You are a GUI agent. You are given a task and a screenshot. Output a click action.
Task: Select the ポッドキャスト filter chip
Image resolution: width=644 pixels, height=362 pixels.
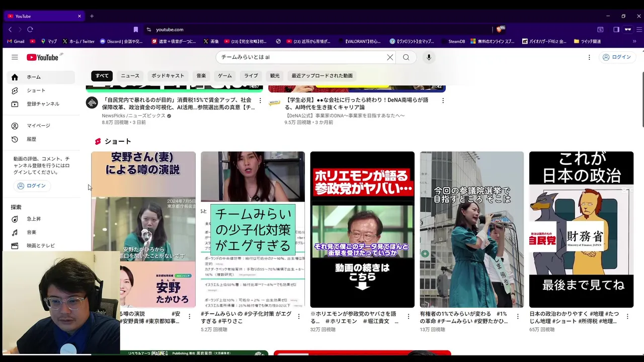(x=168, y=75)
